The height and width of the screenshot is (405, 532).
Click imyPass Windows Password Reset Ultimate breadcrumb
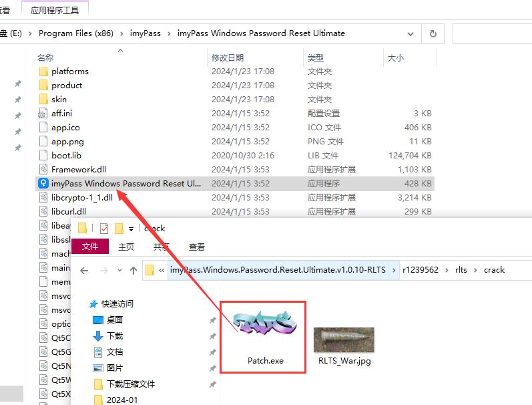point(261,33)
